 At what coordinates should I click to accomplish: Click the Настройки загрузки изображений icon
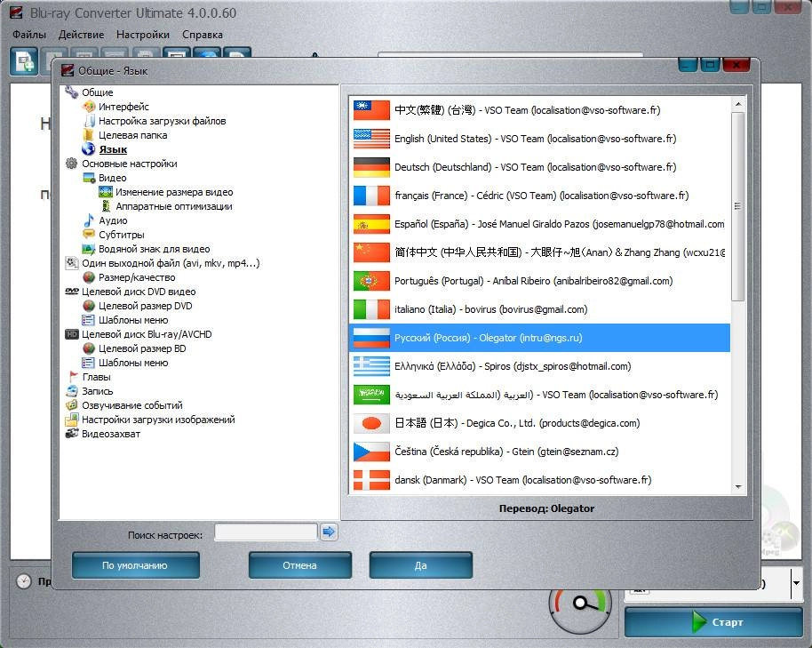[x=71, y=420]
